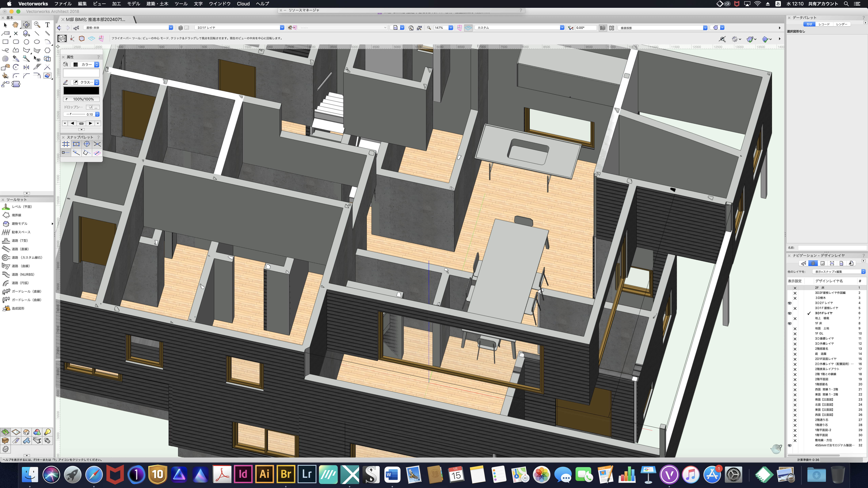Screen dimensions: 868x488
Task: Toggle Snap to Grid in snap palette
Action: pyautogui.click(x=66, y=144)
